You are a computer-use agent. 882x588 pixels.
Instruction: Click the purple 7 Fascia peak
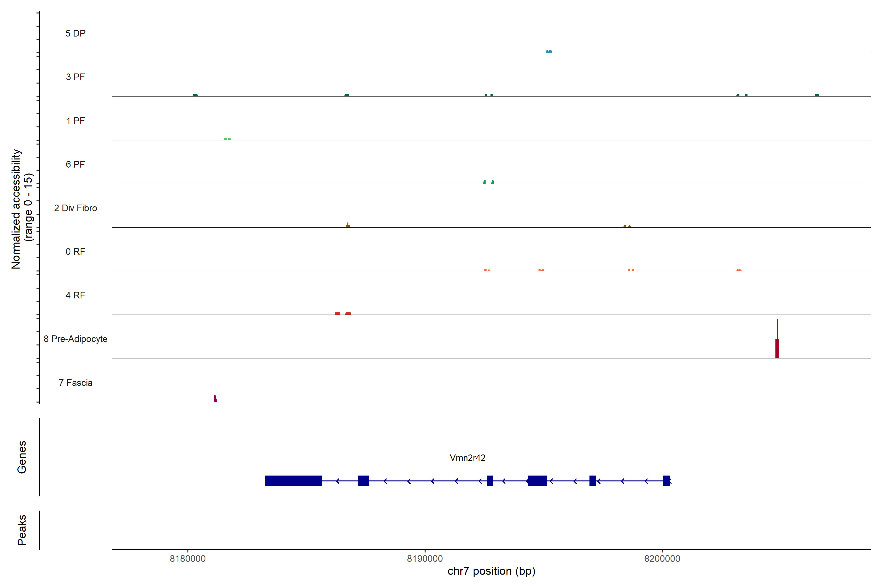[215, 399]
